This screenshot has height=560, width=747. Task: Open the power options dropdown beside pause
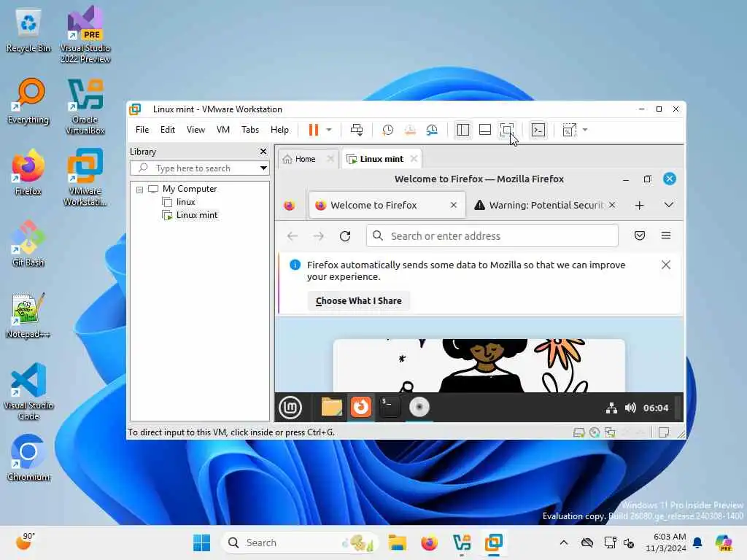pos(329,130)
